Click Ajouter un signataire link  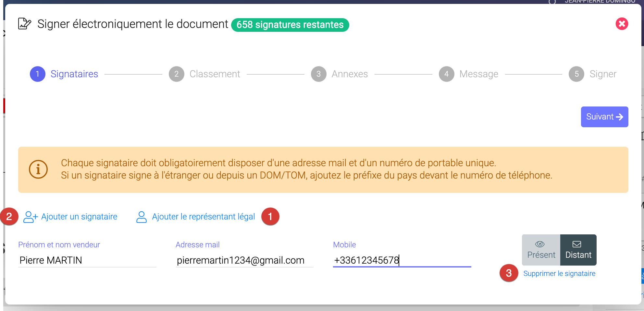coord(79,217)
